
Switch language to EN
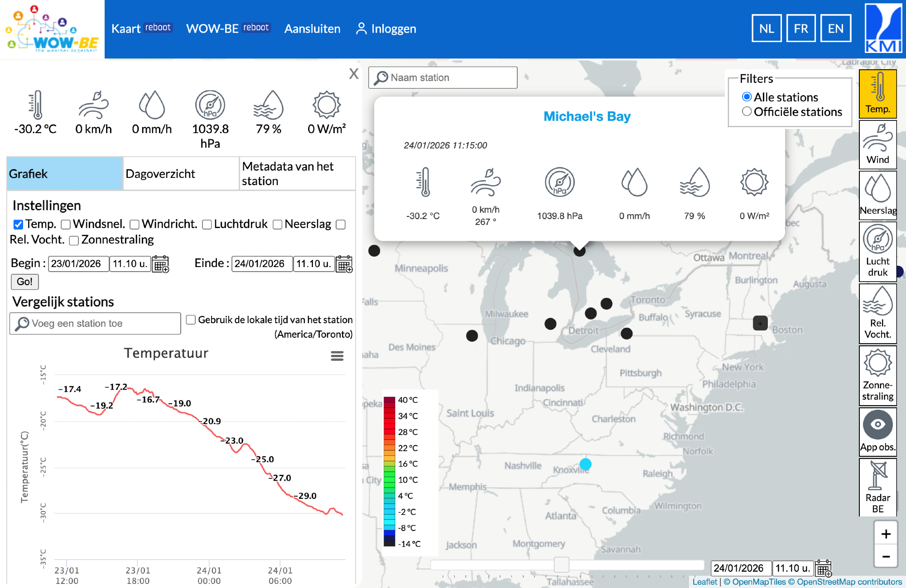pyautogui.click(x=835, y=29)
